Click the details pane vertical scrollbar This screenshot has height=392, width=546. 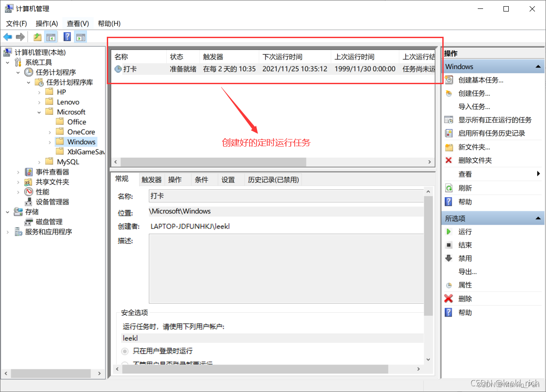point(428,256)
